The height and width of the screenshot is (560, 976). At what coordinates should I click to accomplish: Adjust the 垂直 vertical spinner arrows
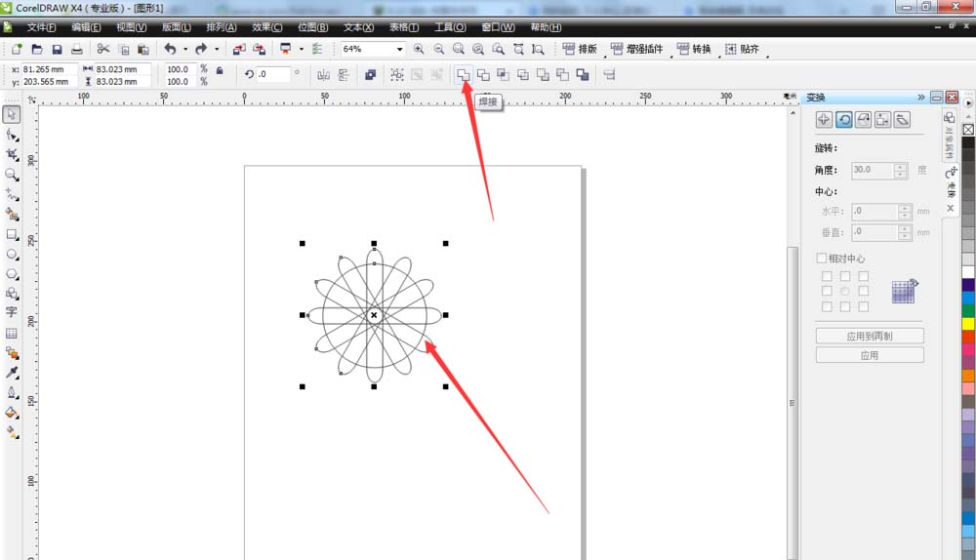tap(905, 233)
